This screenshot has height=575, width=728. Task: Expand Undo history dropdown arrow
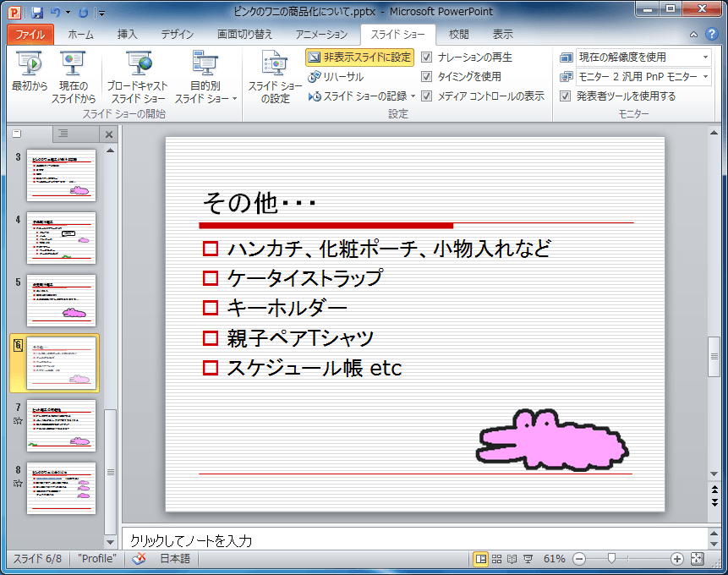pyautogui.click(x=68, y=13)
